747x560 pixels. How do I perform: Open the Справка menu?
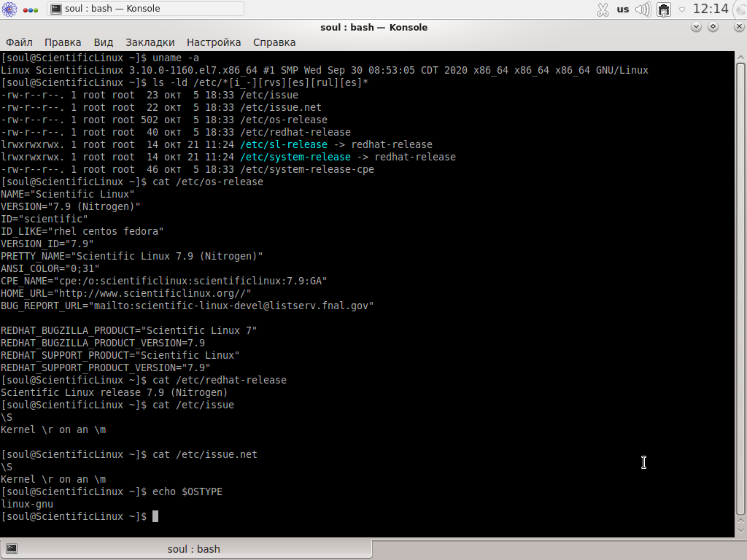click(x=274, y=42)
